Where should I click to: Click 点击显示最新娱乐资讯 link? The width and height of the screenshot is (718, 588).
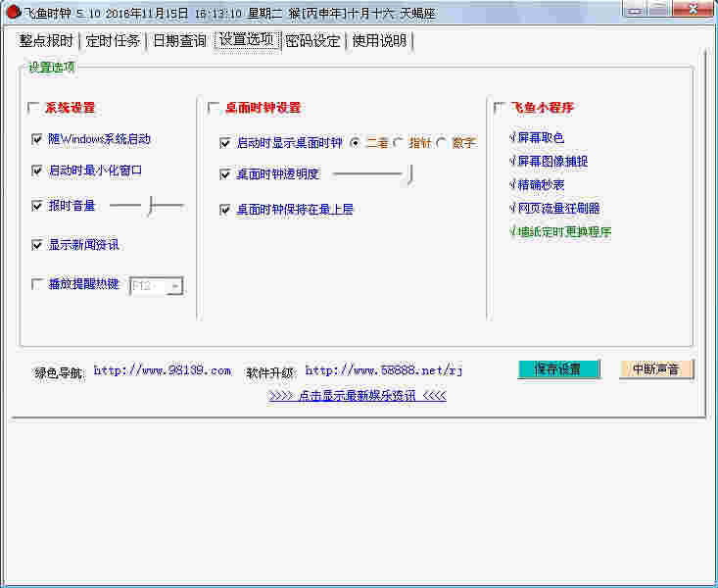coord(358,396)
